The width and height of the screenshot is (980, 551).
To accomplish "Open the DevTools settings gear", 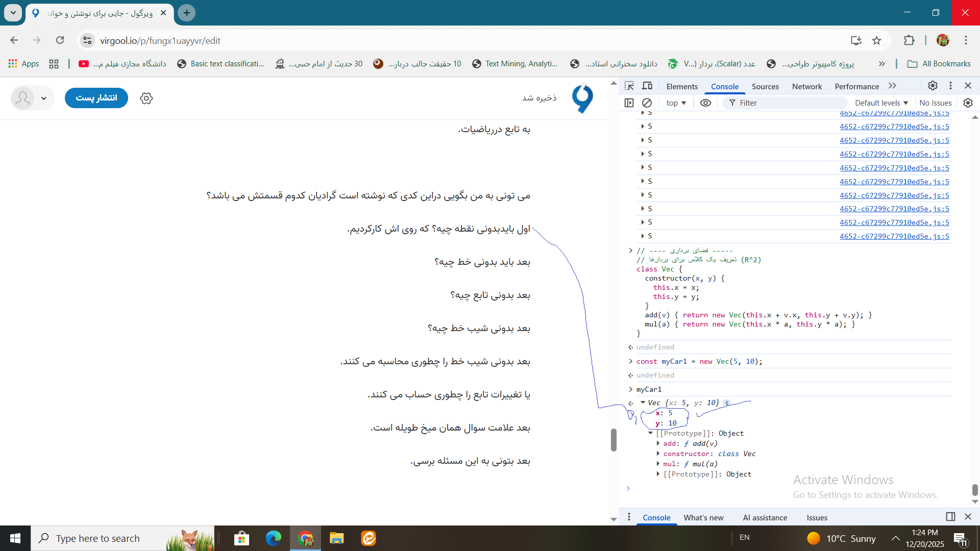I will [x=933, y=86].
